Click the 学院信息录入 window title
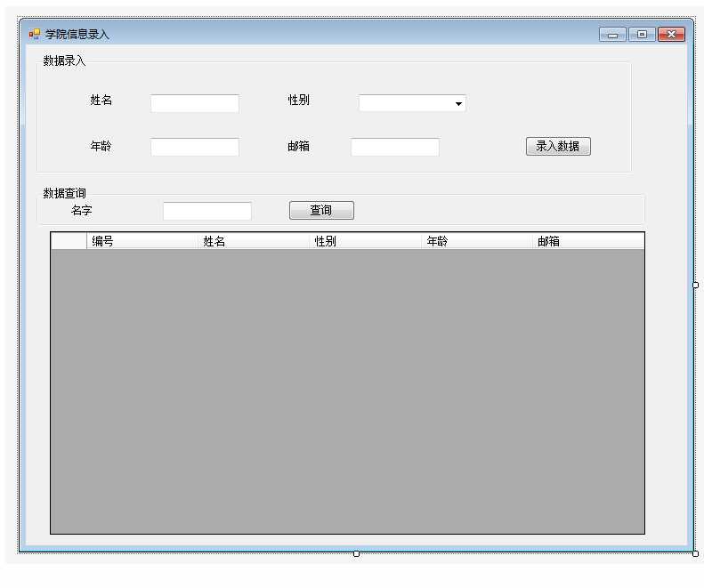 pos(77,34)
